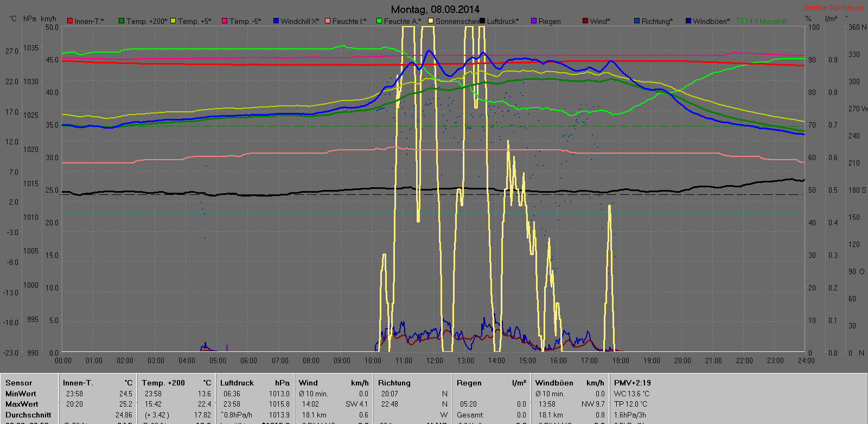
Task: Click the black Luftdruck legend square
Action: pyautogui.click(x=482, y=21)
